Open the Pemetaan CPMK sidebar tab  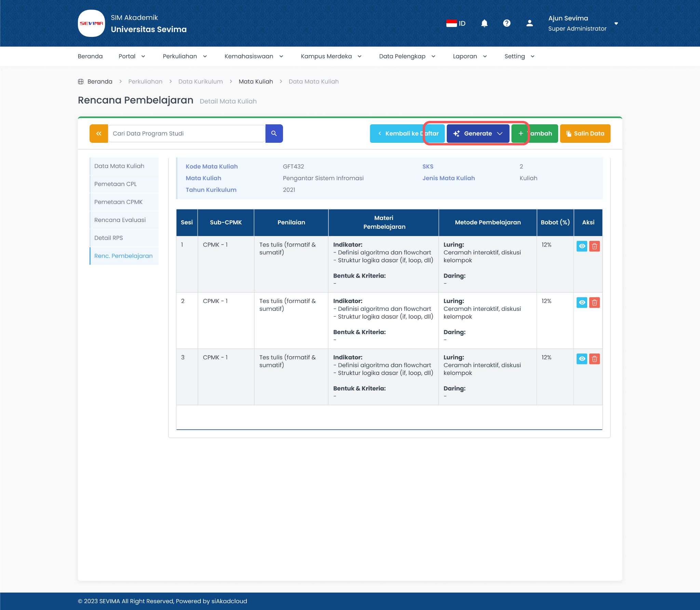[118, 202]
